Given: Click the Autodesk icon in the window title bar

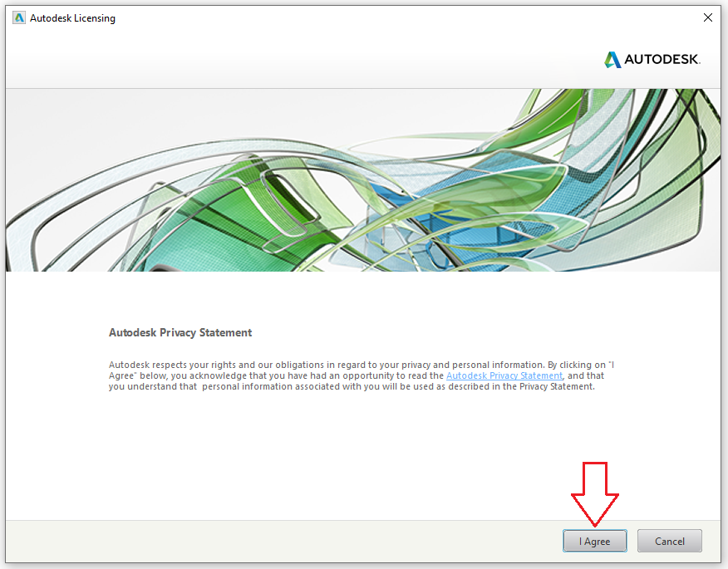Looking at the screenshot, I should click(18, 17).
